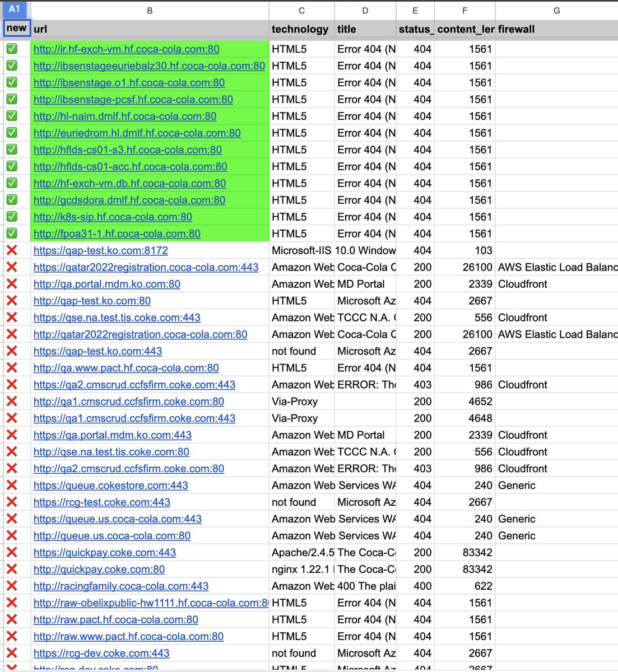Click red cross for https://quickpay.coke.com:443 row
This screenshot has width=618, height=672.
tap(11, 553)
